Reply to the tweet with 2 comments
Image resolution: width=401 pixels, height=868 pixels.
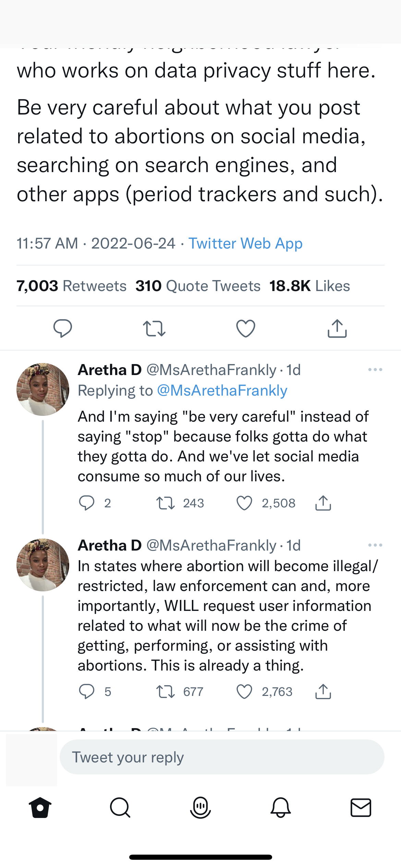point(87,503)
